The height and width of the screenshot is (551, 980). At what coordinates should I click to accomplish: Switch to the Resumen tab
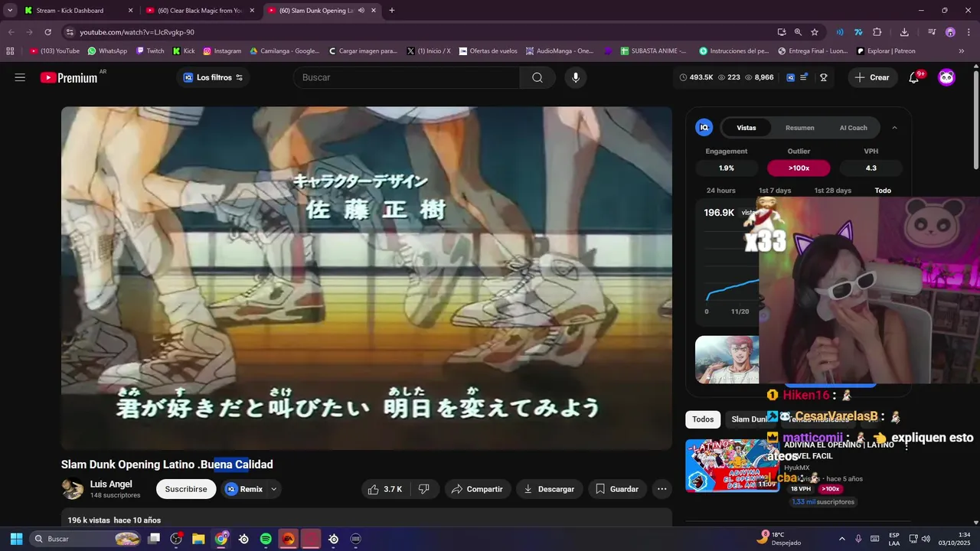tap(800, 128)
